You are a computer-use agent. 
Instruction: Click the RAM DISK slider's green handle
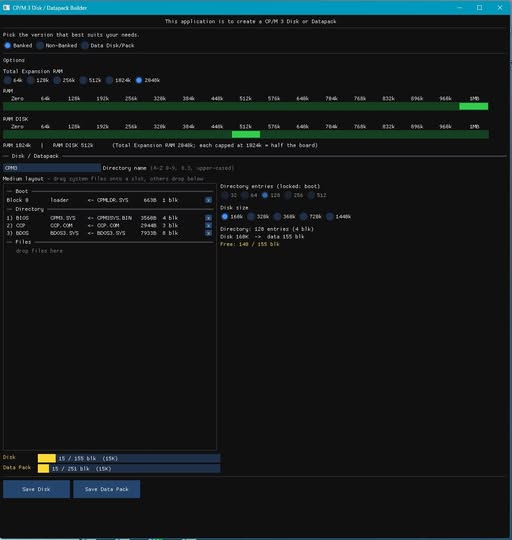pos(246,134)
